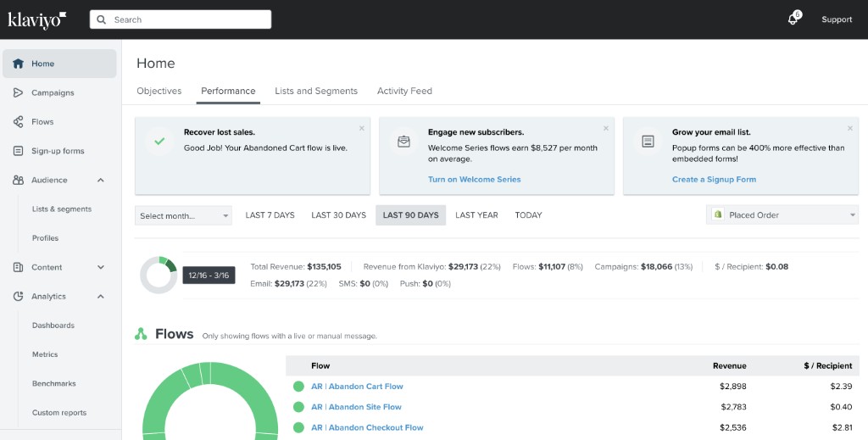
Task: Open Benchmarks under Analytics
Action: [x=54, y=383]
